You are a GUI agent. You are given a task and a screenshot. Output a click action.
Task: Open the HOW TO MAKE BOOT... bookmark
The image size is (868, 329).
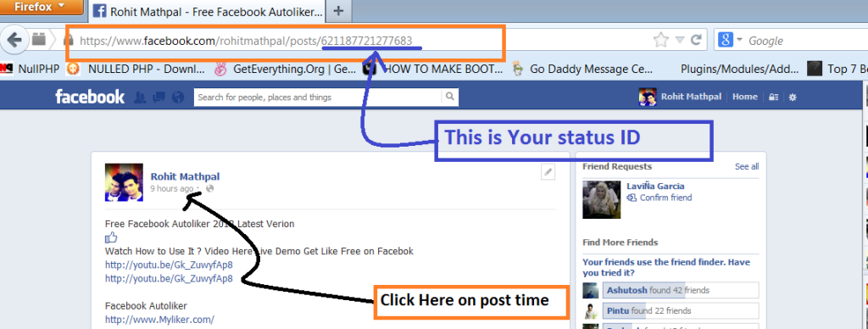pyautogui.click(x=433, y=69)
